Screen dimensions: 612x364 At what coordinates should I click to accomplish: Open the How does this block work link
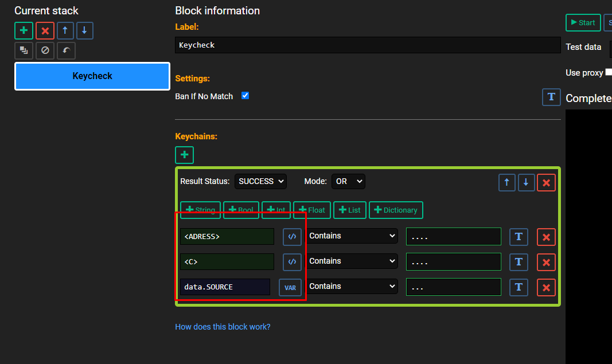[x=223, y=327]
